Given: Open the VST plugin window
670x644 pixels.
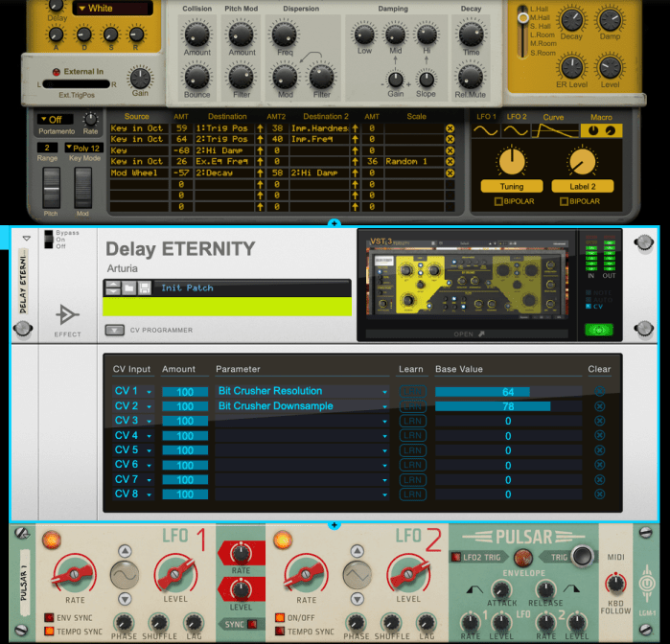Looking at the screenshot, I should coord(464,334).
